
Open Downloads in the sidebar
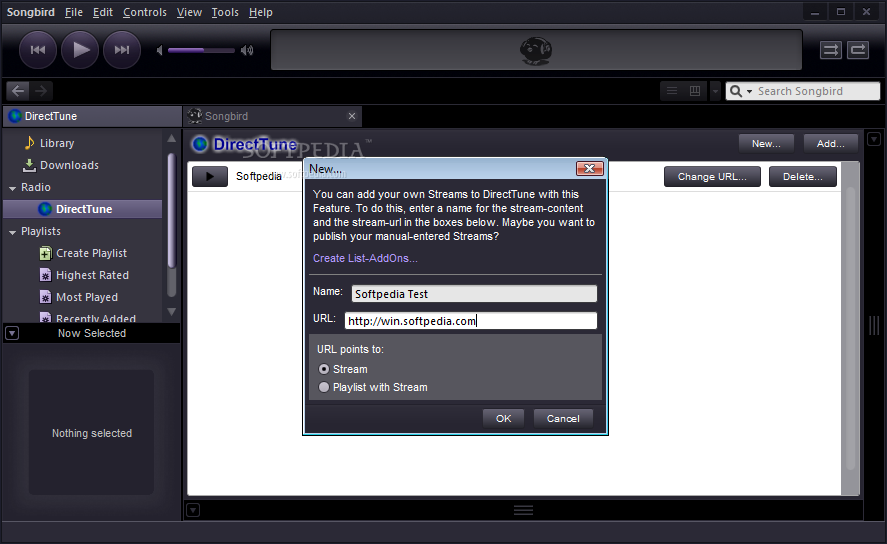coord(69,165)
